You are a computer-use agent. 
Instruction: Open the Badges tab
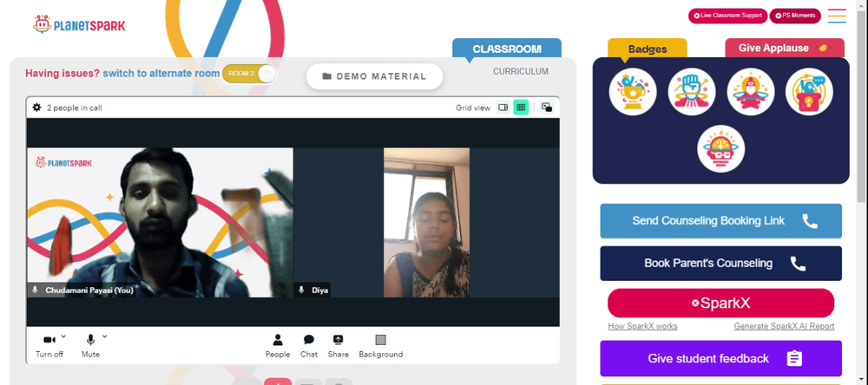point(648,49)
